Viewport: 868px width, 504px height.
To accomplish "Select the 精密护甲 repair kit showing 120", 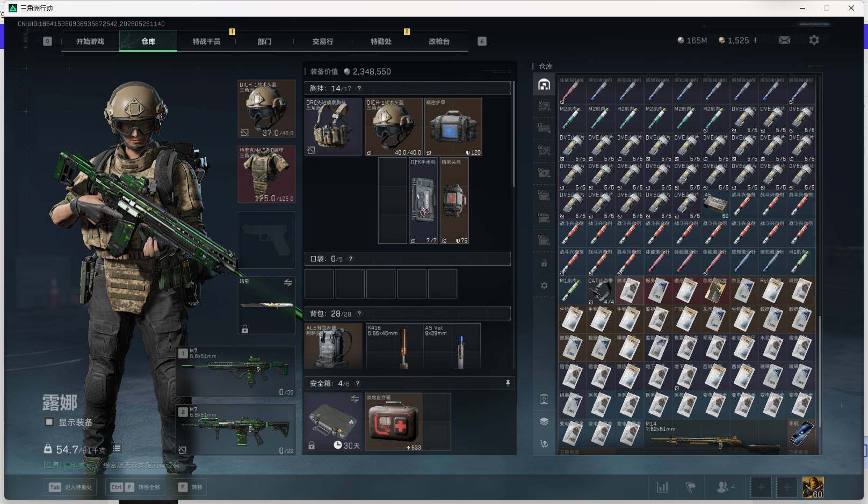I will (453, 127).
